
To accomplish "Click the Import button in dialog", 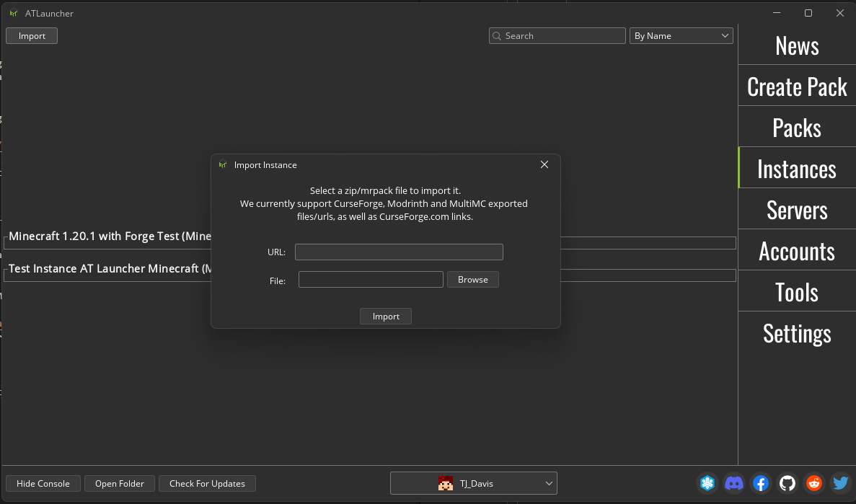I will (x=385, y=316).
